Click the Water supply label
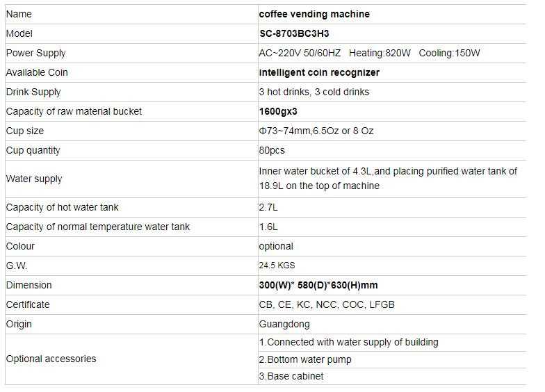 point(34,179)
